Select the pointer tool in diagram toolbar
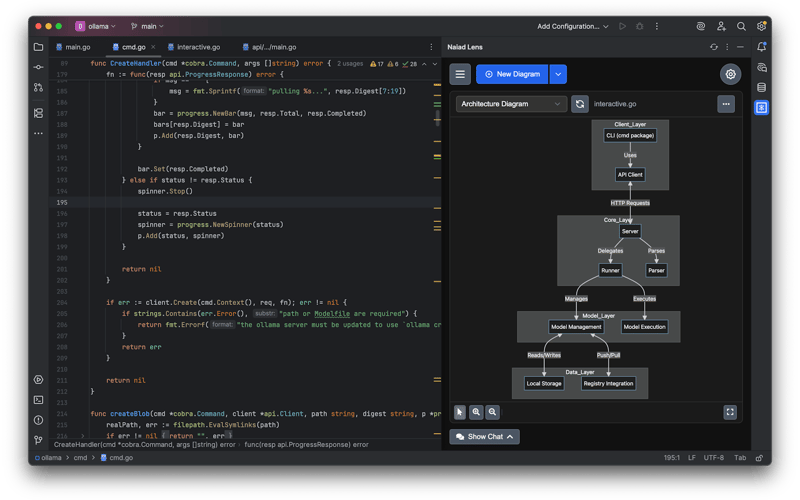 click(x=459, y=412)
